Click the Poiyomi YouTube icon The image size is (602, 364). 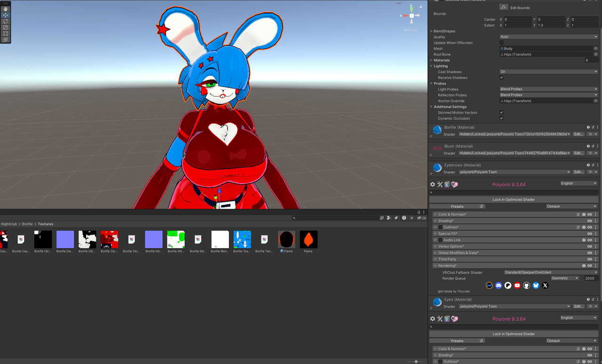(517, 285)
